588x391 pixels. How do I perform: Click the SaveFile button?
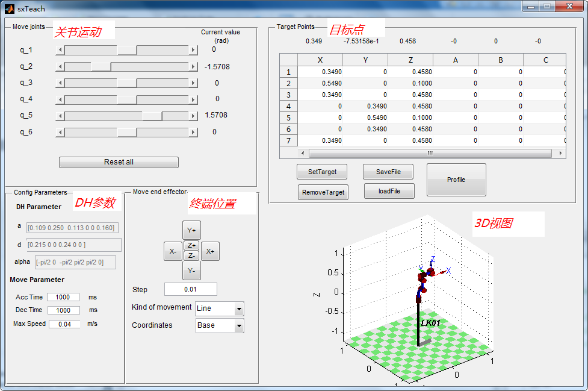pos(388,172)
